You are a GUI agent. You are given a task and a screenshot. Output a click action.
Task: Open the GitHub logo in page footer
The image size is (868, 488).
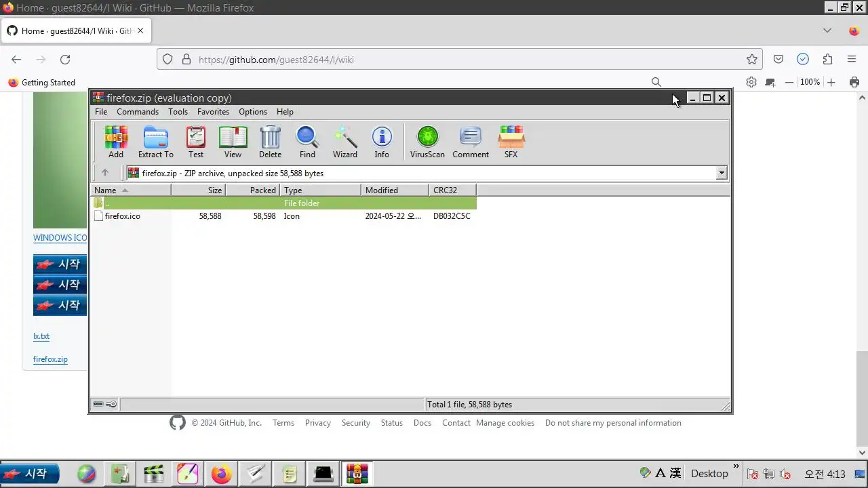(x=178, y=423)
